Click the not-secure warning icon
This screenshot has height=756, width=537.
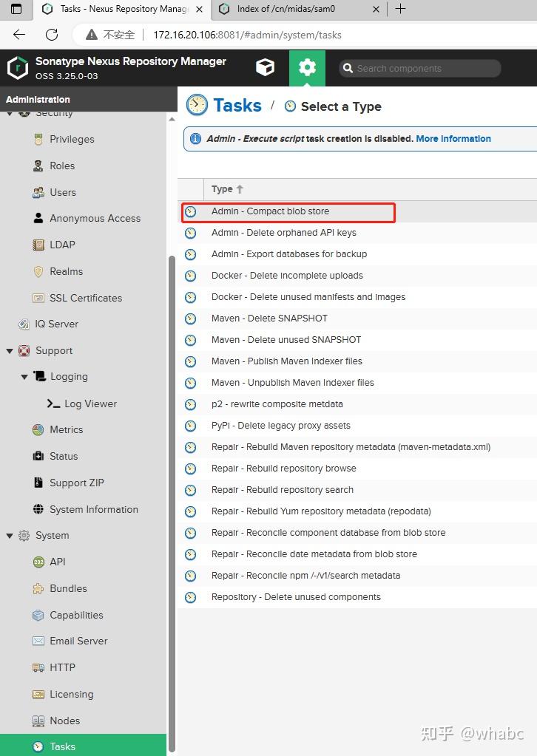coord(92,35)
